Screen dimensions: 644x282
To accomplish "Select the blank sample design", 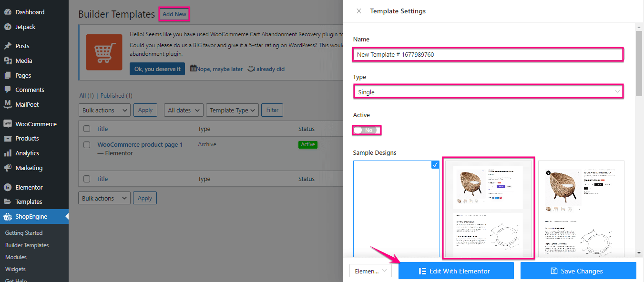I will point(396,210).
